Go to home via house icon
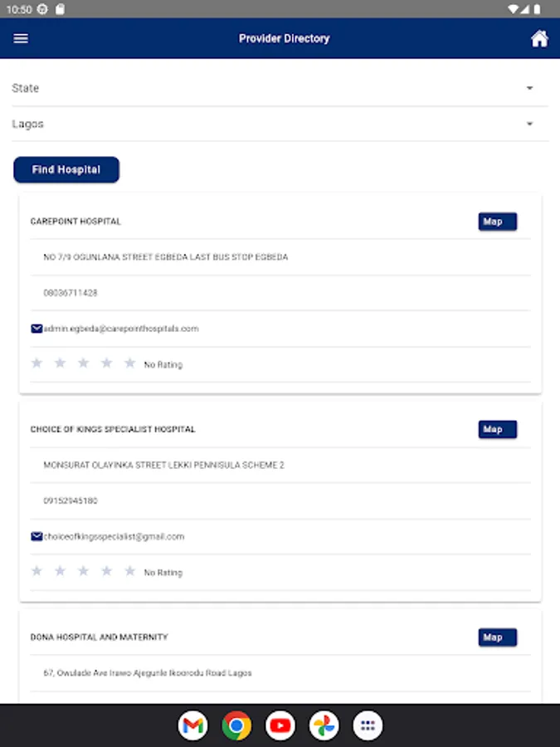 (539, 39)
